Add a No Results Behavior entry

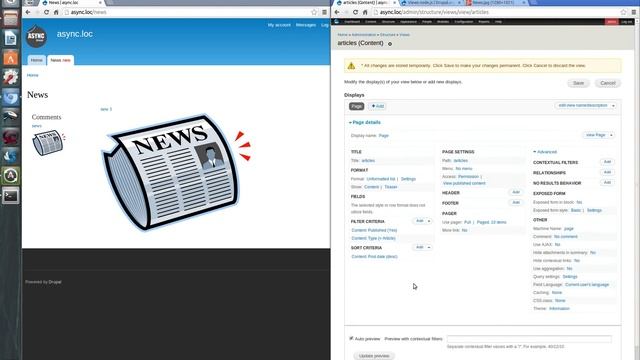607,182
